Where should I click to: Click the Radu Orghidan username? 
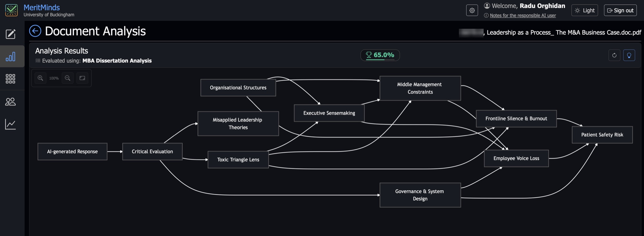[542, 6]
